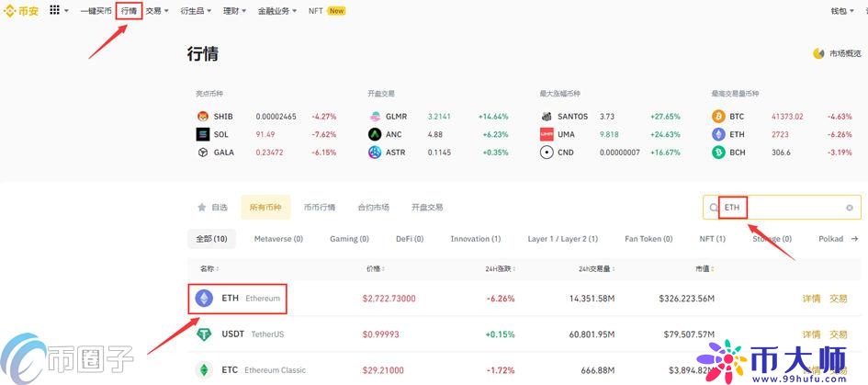Screen dimensions: 868x385
Task: Switch to the 所有币种 tab
Action: [265, 208]
